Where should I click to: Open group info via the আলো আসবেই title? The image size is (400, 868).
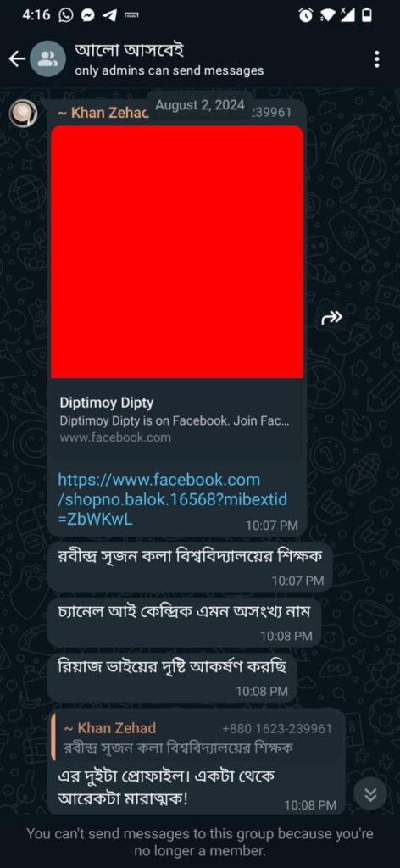coord(129,50)
